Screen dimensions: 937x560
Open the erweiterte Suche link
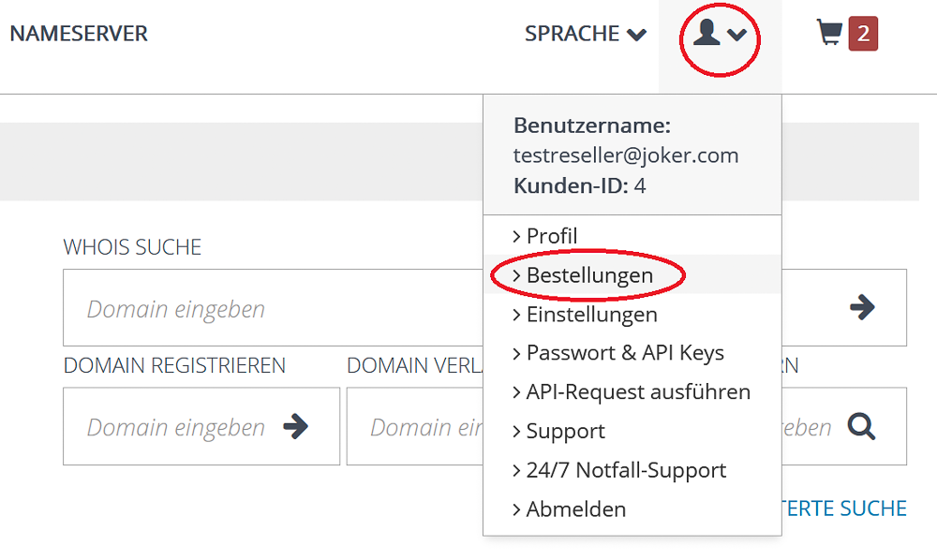point(844,508)
